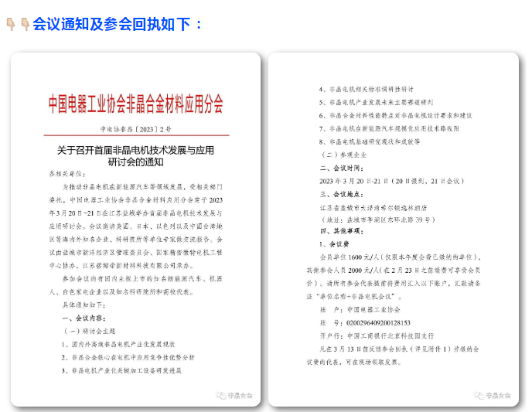Click the leftmost pointing-down hand emoji
532x412 pixels.
(x=11, y=24)
